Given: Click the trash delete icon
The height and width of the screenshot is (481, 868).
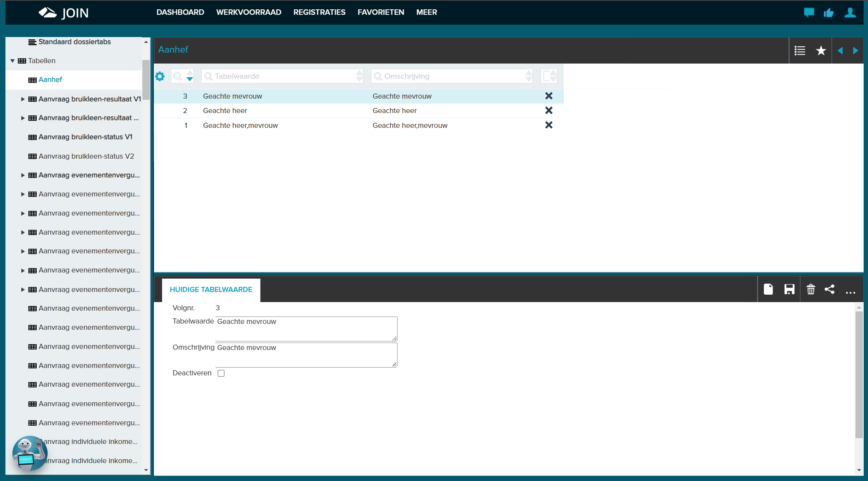Looking at the screenshot, I should pyautogui.click(x=811, y=289).
